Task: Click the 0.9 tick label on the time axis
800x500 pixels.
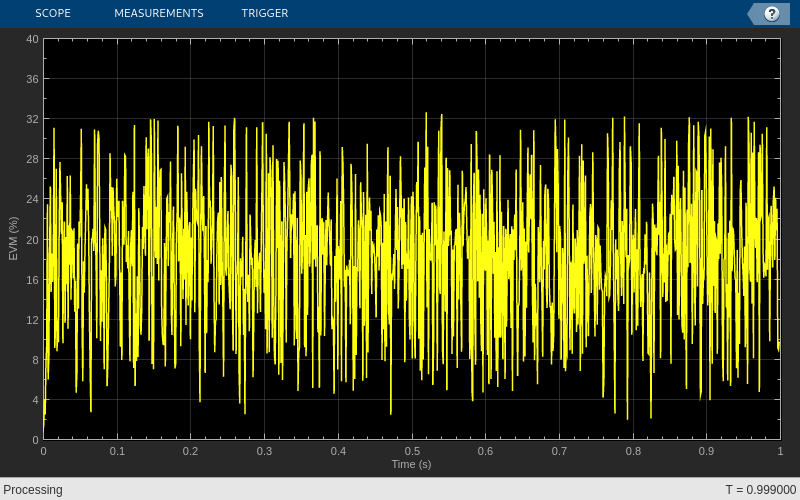Action: coord(707,451)
